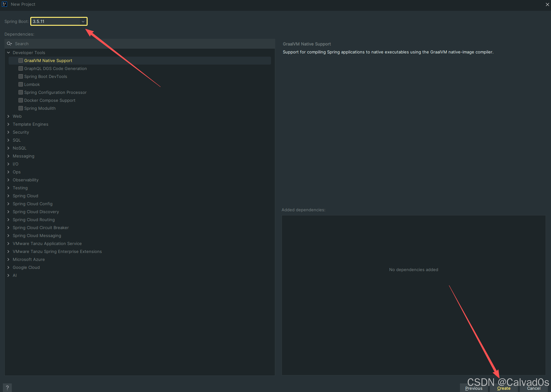Toggle Docker Compose Support checkbox
Image resolution: width=551 pixels, height=392 pixels.
point(21,100)
